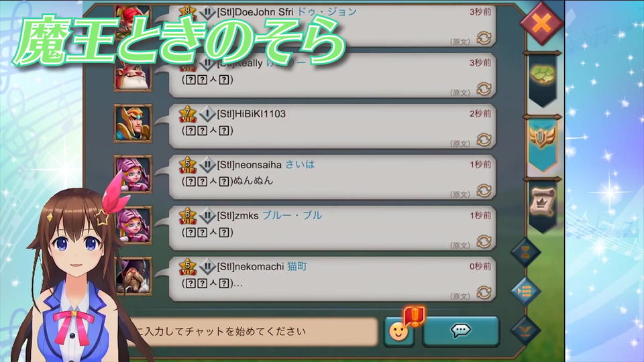Jump to bottom with double-chevron icon
644x362 pixels.
click(525, 329)
